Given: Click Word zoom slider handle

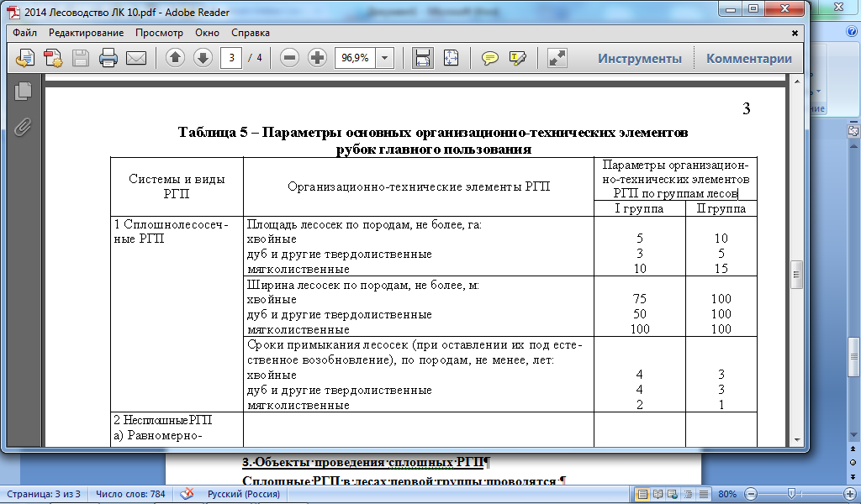Looking at the screenshot, I should pyautogui.click(x=791, y=494).
